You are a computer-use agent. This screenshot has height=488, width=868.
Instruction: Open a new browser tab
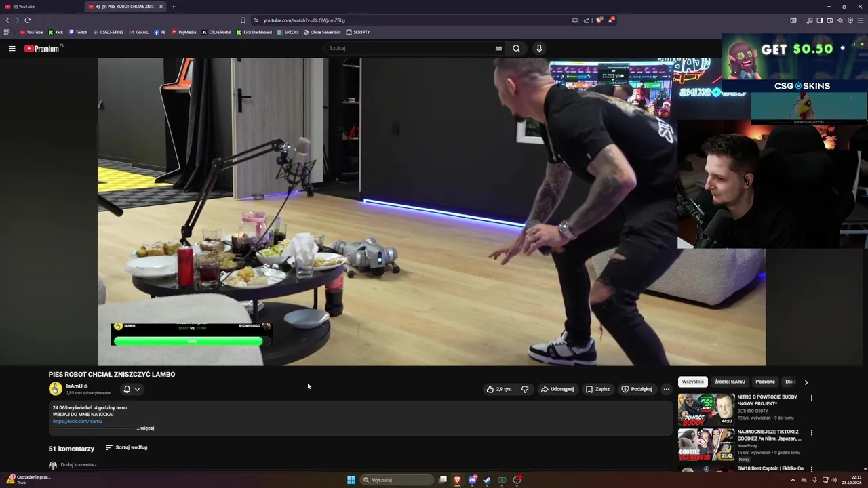(173, 7)
